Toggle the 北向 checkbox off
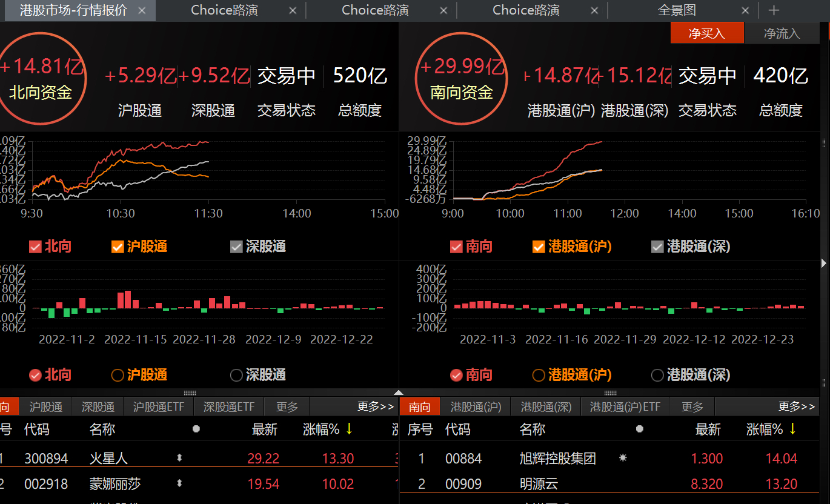 coord(35,246)
